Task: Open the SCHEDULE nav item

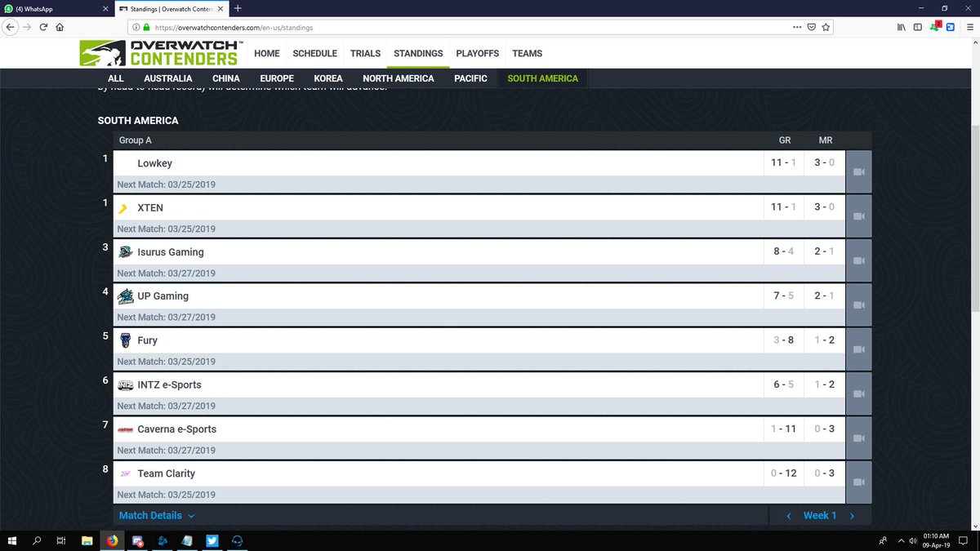Action: click(x=315, y=53)
